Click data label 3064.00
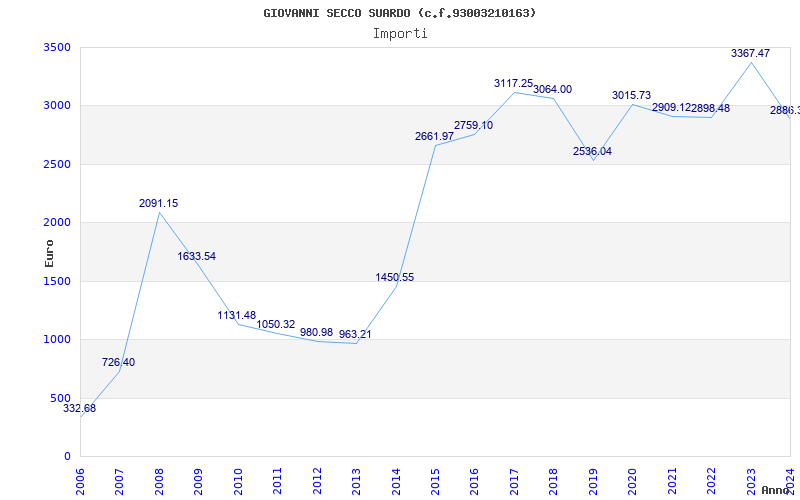 [553, 89]
